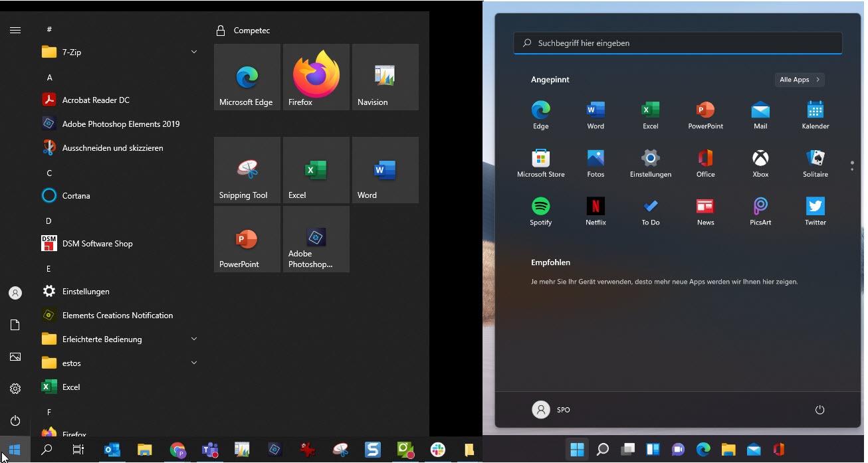Screen dimensions: 868x463
Task: Click the Windows 11 search box
Action: pos(678,43)
